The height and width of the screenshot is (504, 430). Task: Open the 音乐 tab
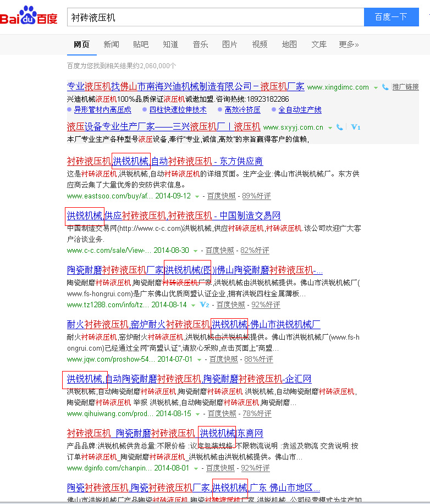click(x=200, y=45)
